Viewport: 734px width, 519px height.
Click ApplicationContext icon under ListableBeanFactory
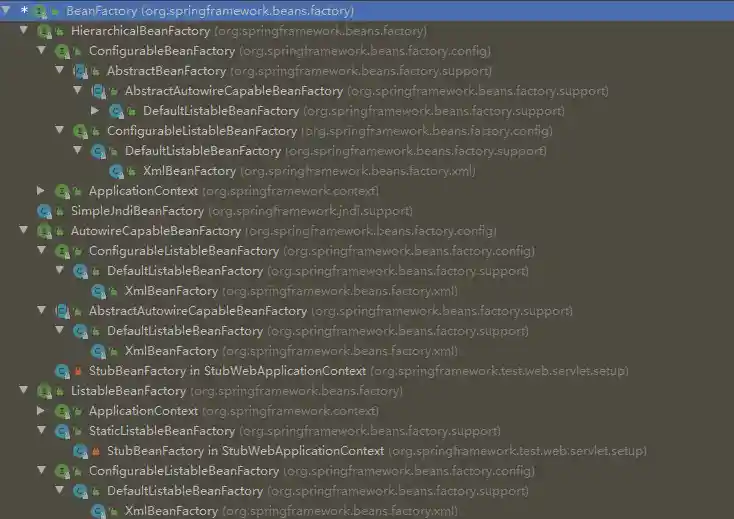62,411
